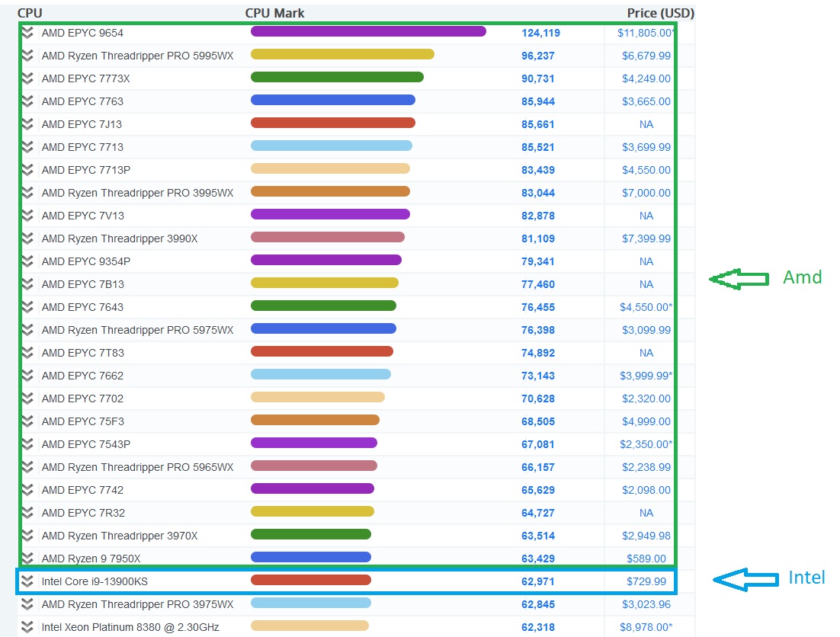Image resolution: width=840 pixels, height=637 pixels.
Task: Select the 85,661 CPU Mark score
Action: (x=538, y=125)
